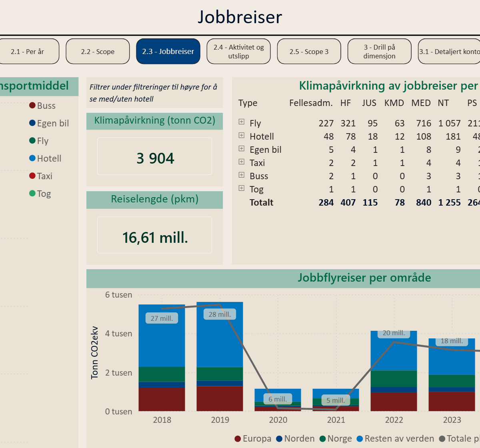Click the Europa legend item
This screenshot has height=448, width=480.
pyautogui.click(x=253, y=439)
